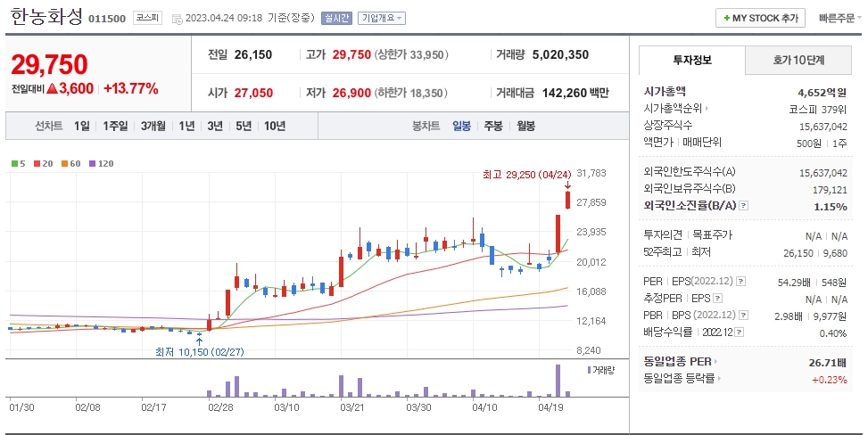
Task: Click the 한농화성 stock name heading
Action: coord(46,17)
